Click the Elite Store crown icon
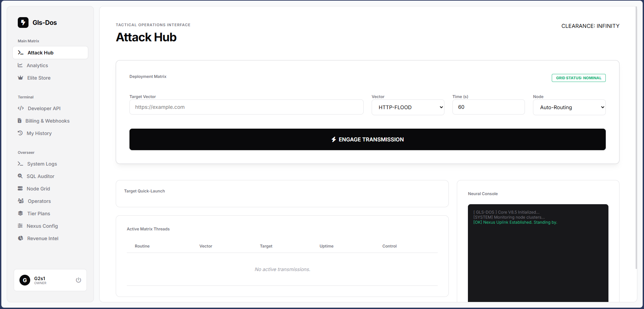Viewport: 644px width, 309px height. coord(20,78)
